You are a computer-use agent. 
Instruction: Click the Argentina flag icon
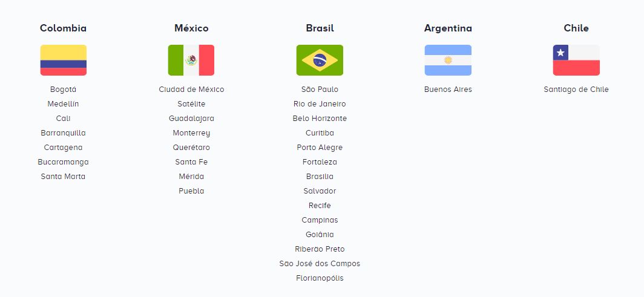pos(448,60)
